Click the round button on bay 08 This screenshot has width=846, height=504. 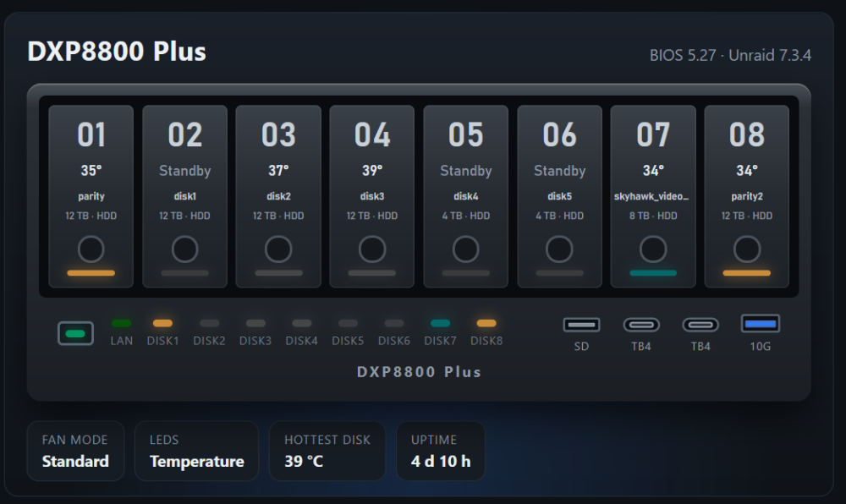tap(747, 249)
